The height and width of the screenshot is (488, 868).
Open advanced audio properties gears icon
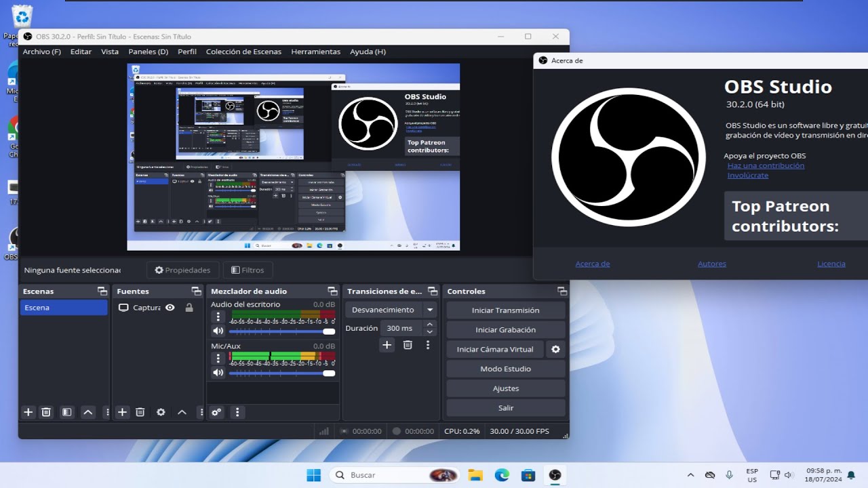(216, 412)
